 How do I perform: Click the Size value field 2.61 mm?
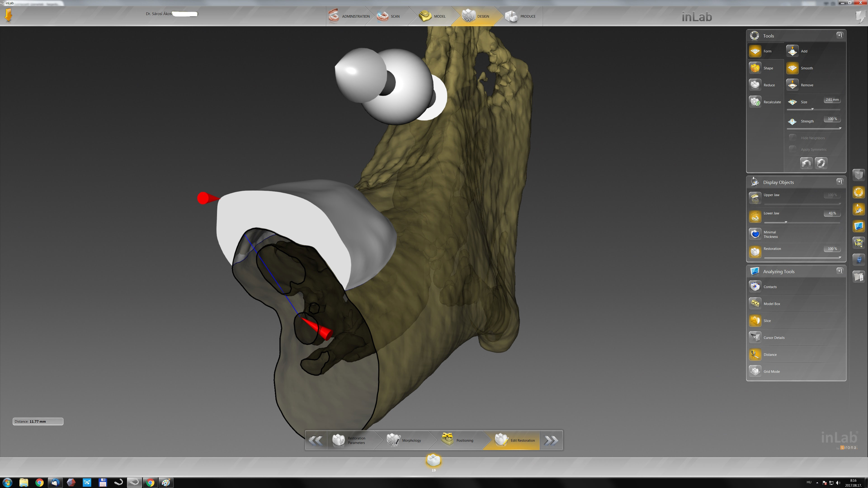coord(832,100)
